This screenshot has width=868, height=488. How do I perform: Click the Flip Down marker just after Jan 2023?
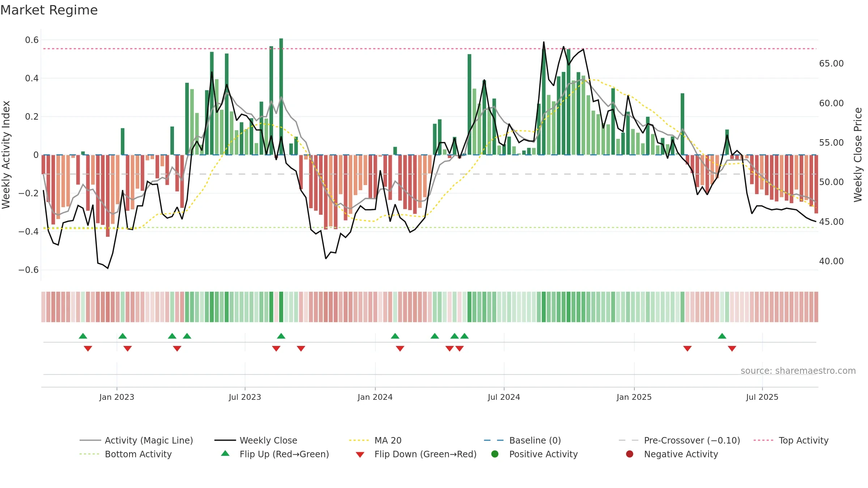[x=127, y=348]
